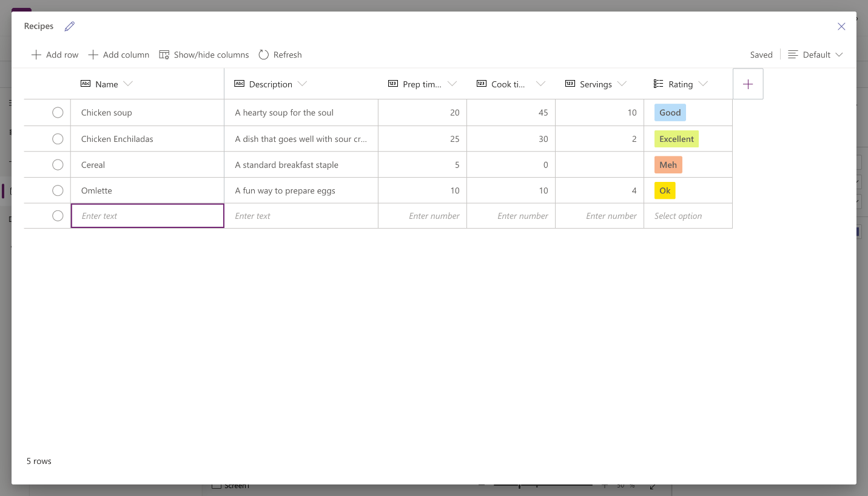Screen dimensions: 868x496
Task: Click the pencil icon to rename Recipes table
Action: tap(70, 26)
